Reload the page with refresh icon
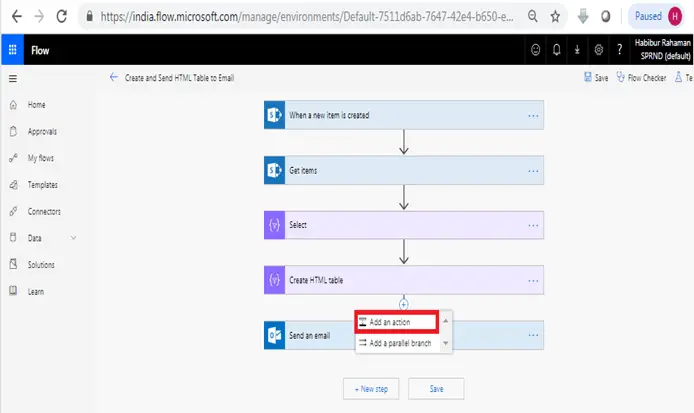Image resolution: width=694 pixels, height=413 pixels. tap(62, 16)
